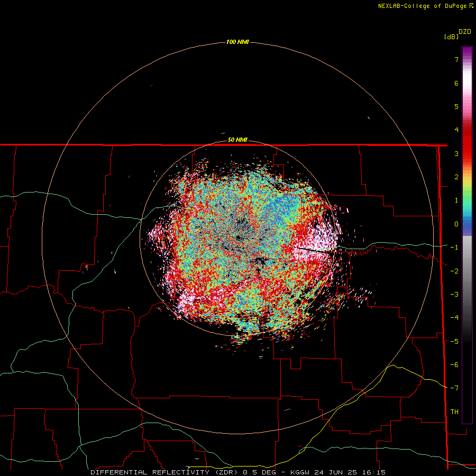Click the DZD legend title
Viewport: 476px width, 476px height.
[x=465, y=32]
